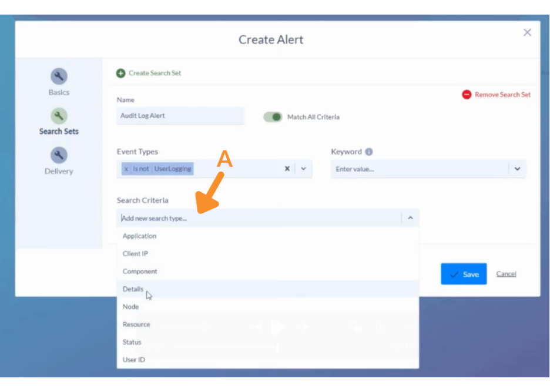
Task: Click the Search Sets wrench icon
Action: click(x=59, y=116)
